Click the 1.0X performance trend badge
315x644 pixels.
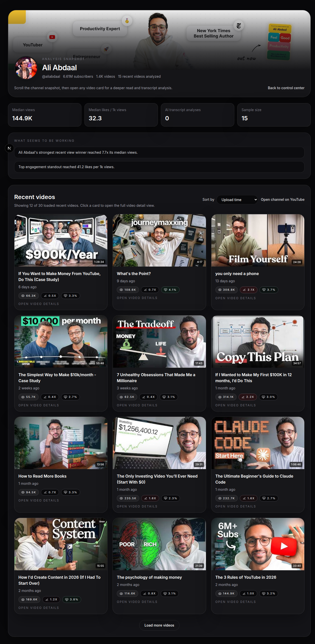tap(248, 593)
